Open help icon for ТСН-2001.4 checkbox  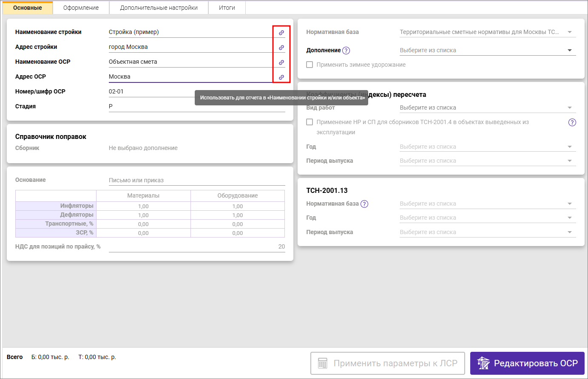point(572,122)
